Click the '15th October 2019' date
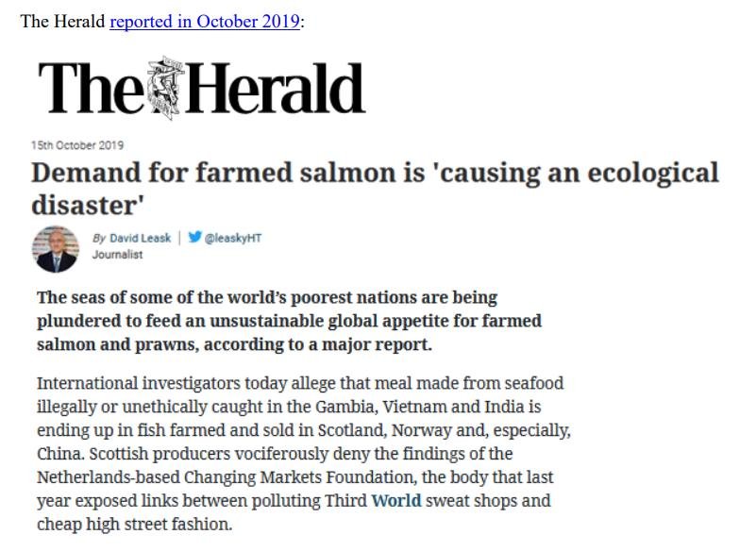 [x=77, y=145]
